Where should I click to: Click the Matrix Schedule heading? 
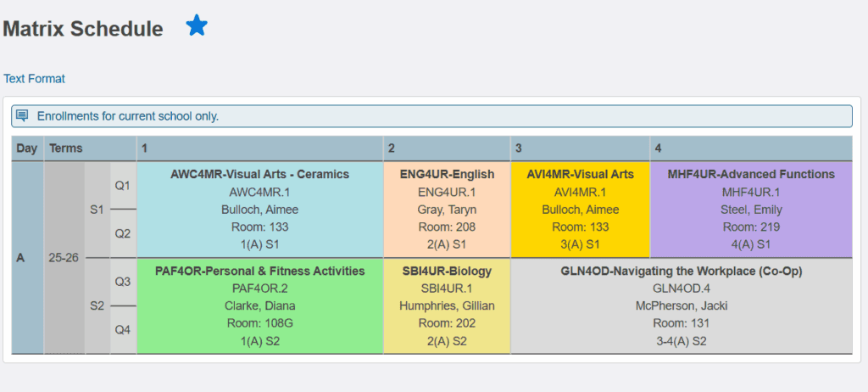click(83, 29)
